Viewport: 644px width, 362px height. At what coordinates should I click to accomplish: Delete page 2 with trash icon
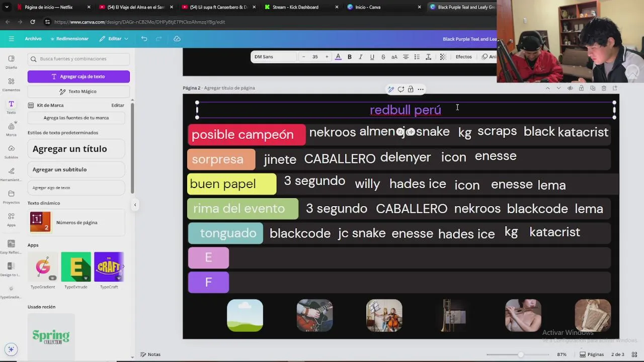[604, 88]
